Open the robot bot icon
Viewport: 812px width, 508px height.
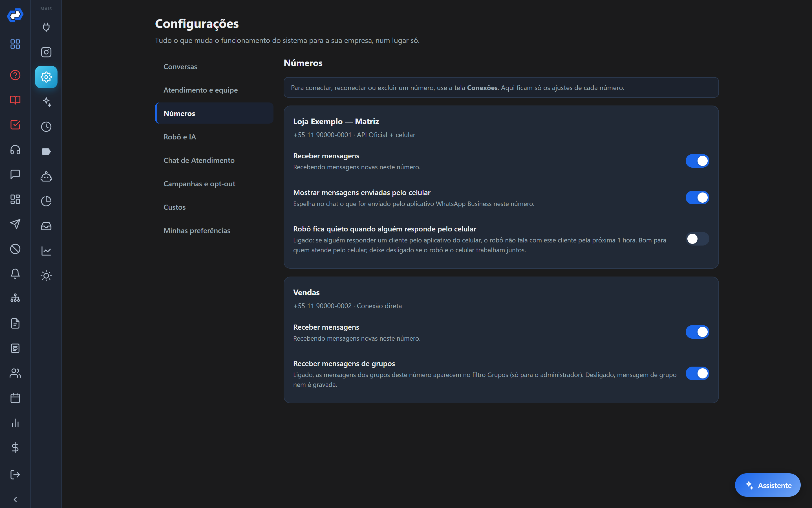click(x=46, y=176)
